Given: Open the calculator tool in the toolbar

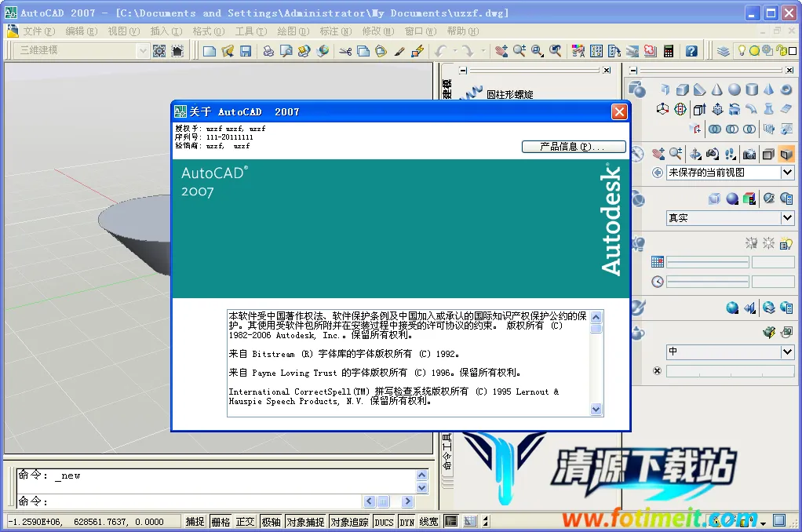Looking at the screenshot, I should coord(669,51).
